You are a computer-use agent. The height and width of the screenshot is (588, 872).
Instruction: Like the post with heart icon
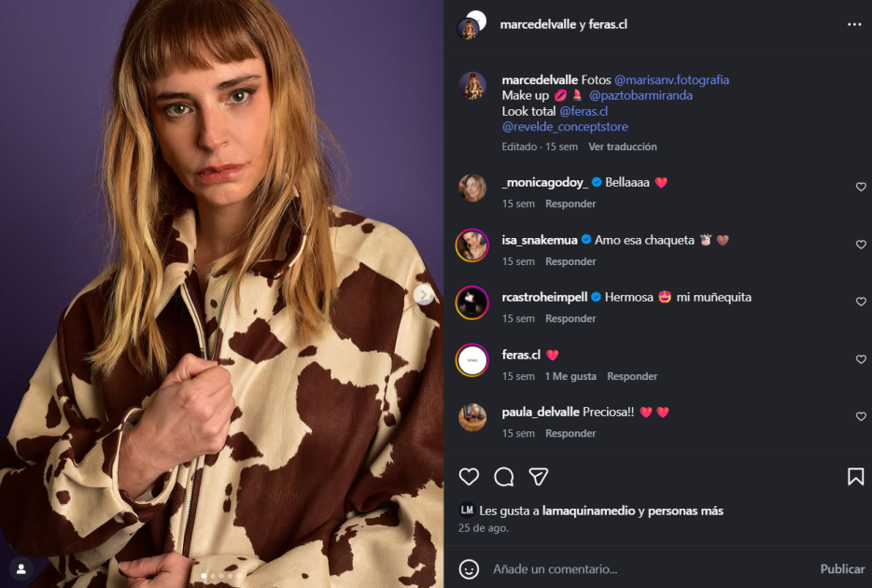click(469, 477)
